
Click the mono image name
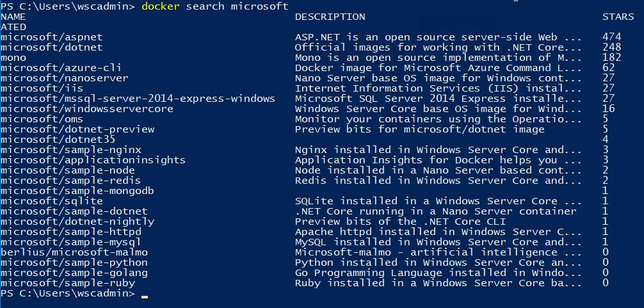click(13, 58)
